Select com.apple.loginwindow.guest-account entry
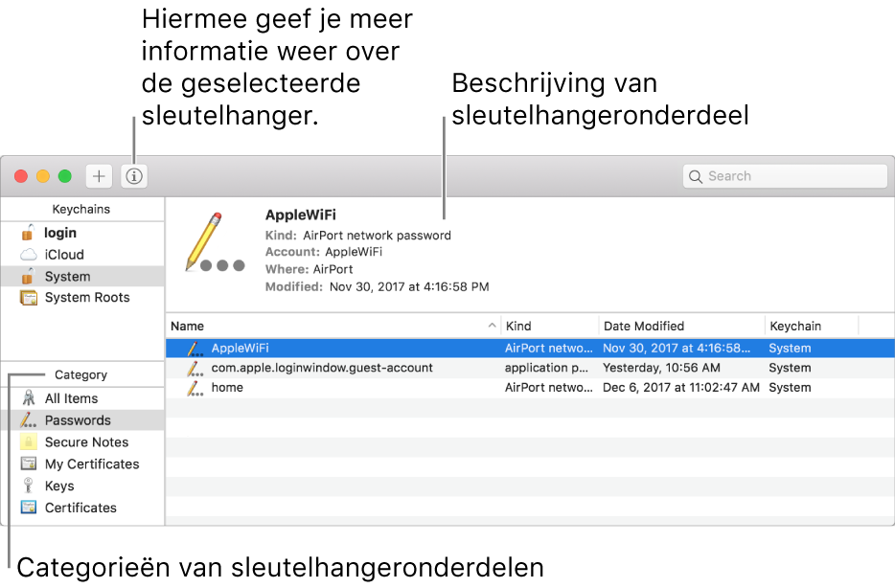Image resolution: width=895 pixels, height=588 pixels. [322, 368]
